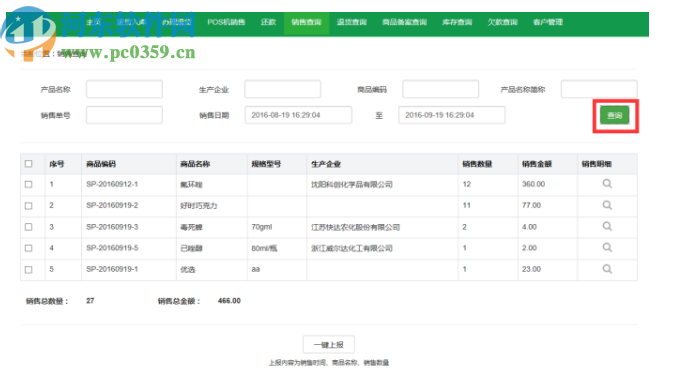Click the 一键上报 button
Viewport: 676px width, 380px height.
pos(329,345)
